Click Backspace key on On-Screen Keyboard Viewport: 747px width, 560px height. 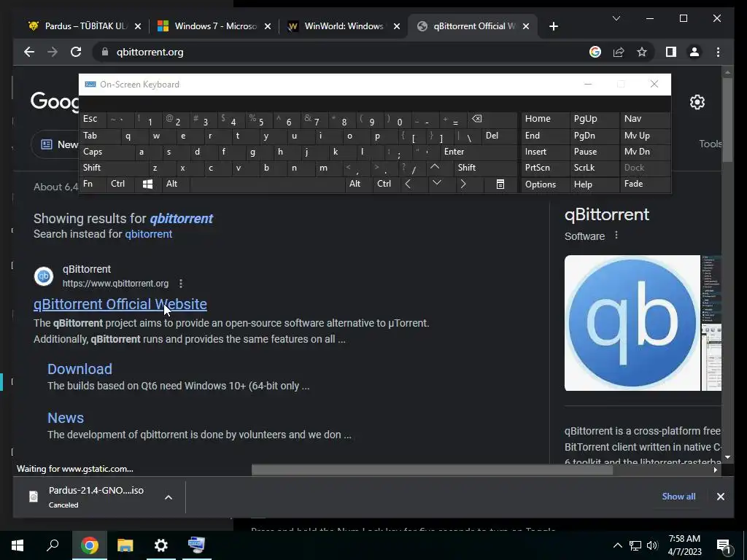coord(476,119)
